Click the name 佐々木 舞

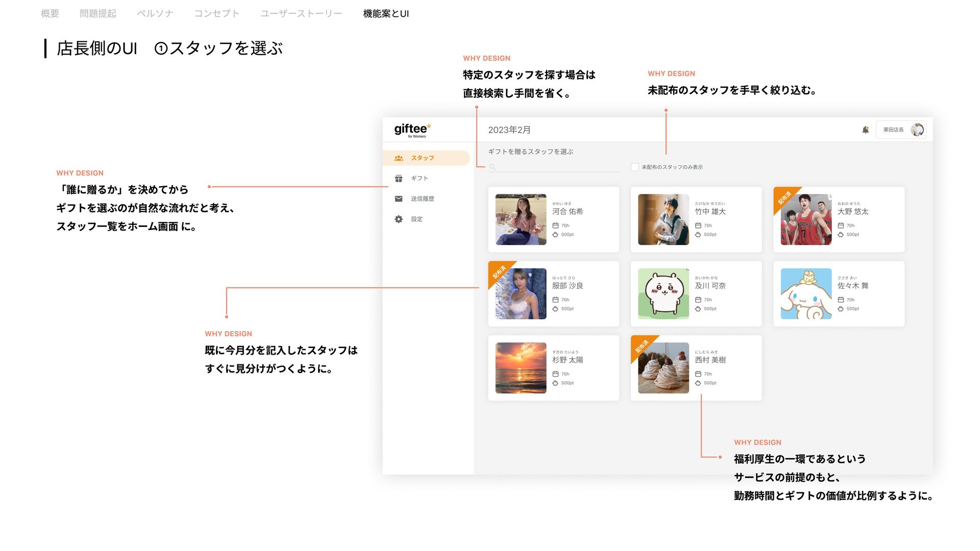[x=853, y=286]
